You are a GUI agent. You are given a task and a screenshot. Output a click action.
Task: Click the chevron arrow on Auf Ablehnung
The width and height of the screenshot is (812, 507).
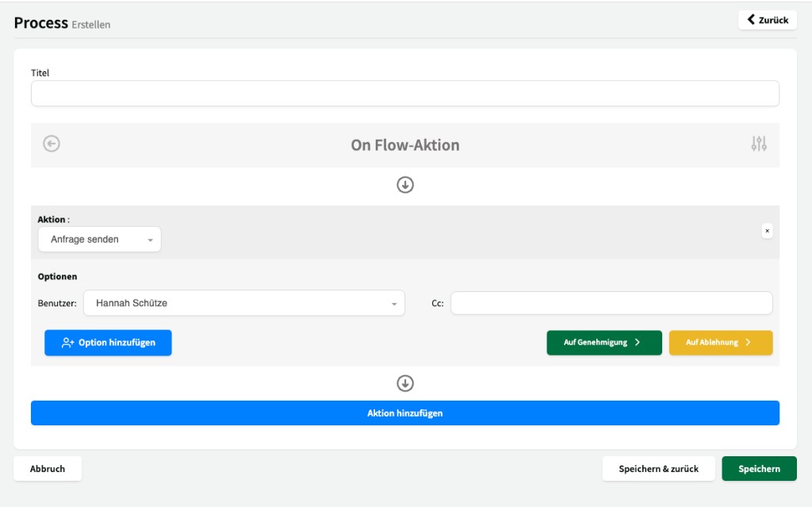pyautogui.click(x=748, y=343)
